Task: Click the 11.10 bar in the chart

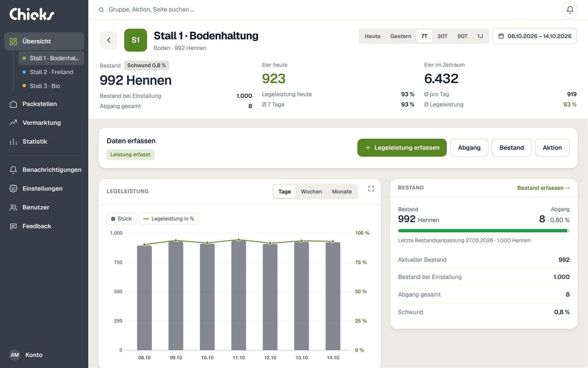Action: (x=239, y=295)
